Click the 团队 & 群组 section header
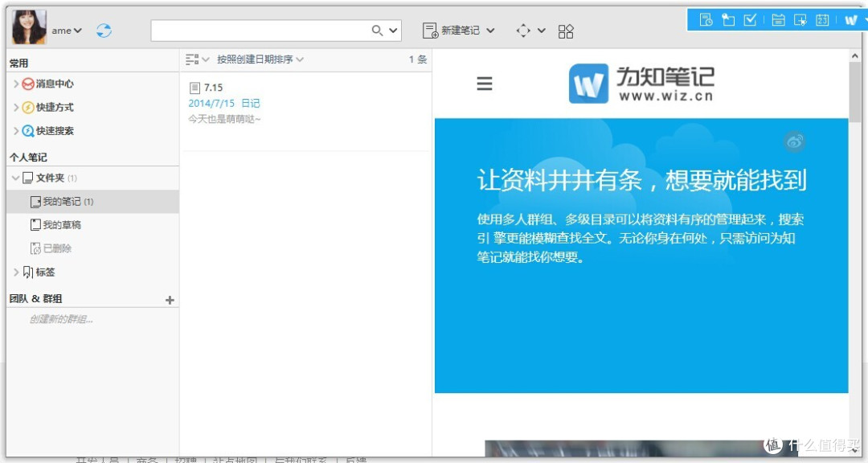Image resolution: width=868 pixels, height=463 pixels. pyautogui.click(x=35, y=298)
